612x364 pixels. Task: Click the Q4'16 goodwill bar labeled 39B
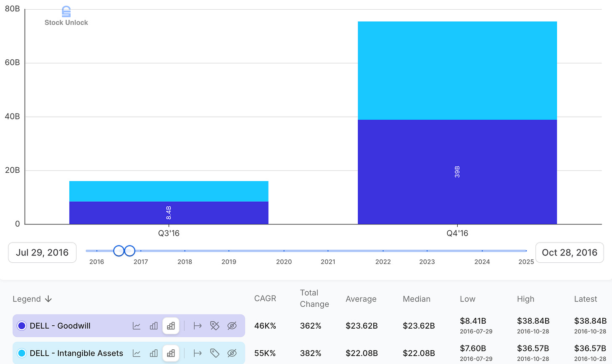coord(457,172)
